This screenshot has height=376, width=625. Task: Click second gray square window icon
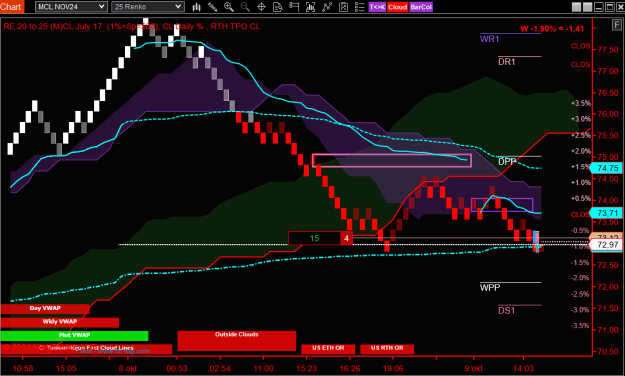pyautogui.click(x=587, y=7)
